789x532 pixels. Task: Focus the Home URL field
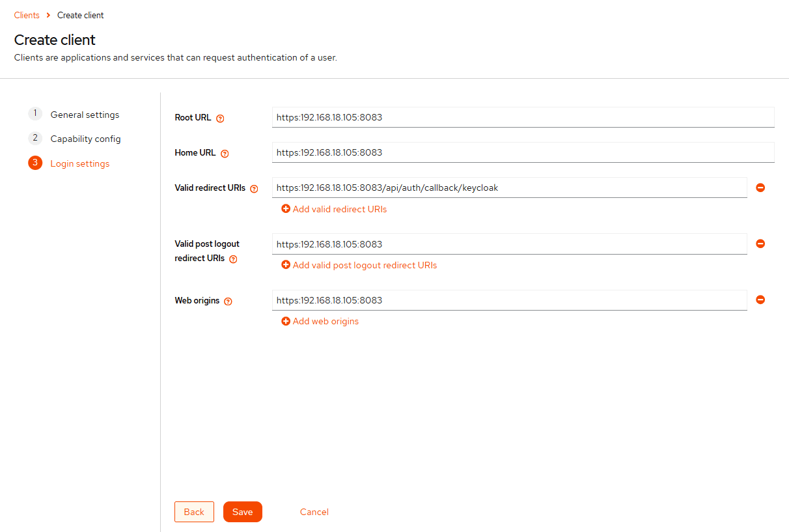[523, 152]
